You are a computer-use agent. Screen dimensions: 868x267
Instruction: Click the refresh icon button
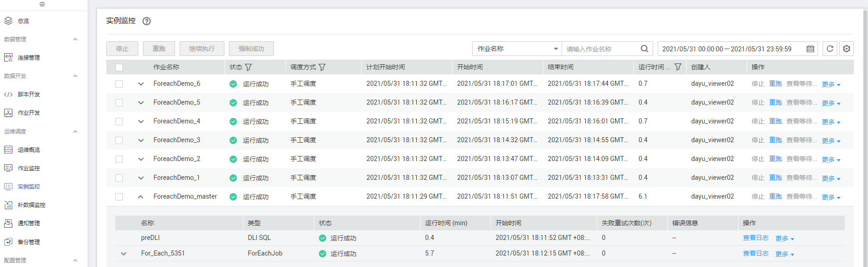830,49
